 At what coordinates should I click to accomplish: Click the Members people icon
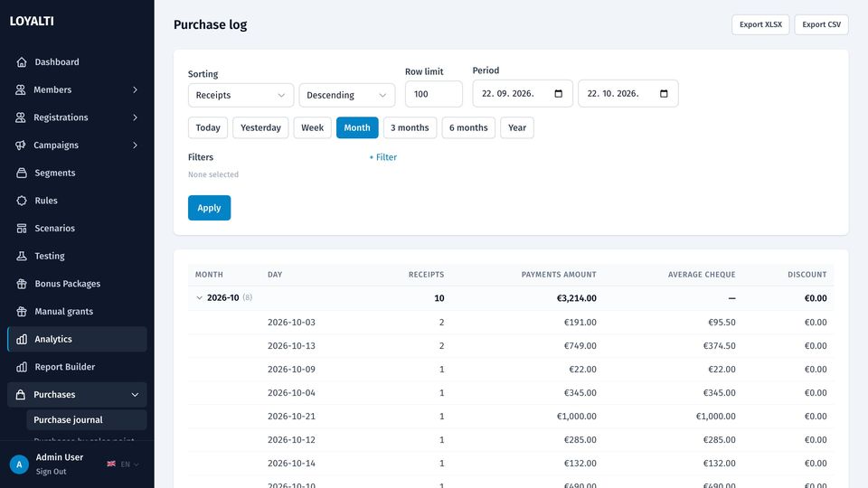[21, 89]
